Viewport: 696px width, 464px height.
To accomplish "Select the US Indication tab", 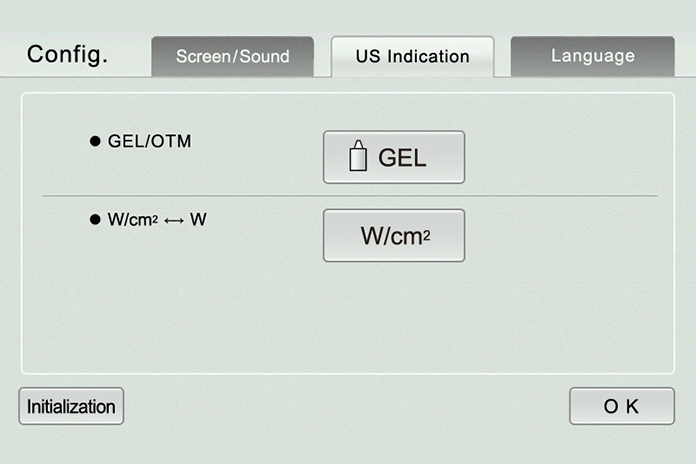I will click(412, 56).
